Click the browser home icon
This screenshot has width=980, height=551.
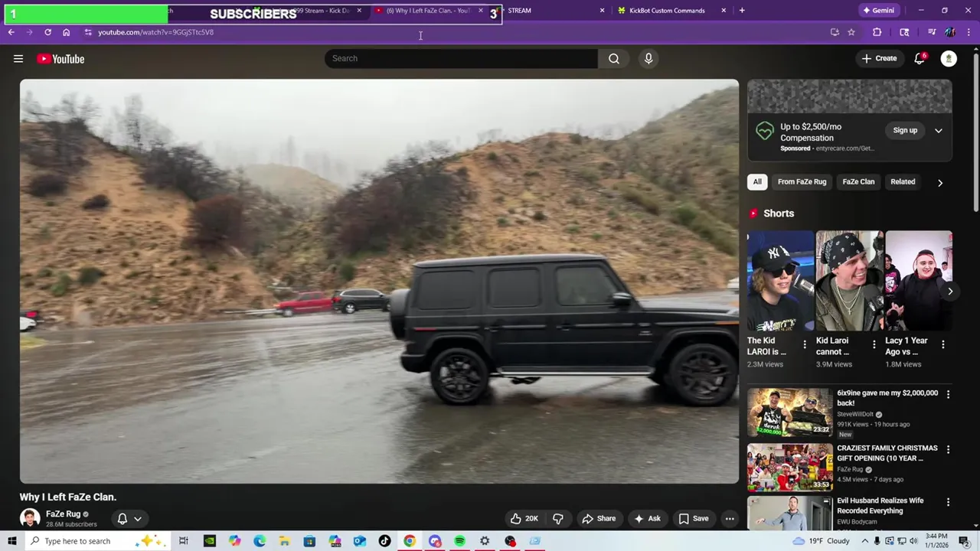click(x=66, y=32)
